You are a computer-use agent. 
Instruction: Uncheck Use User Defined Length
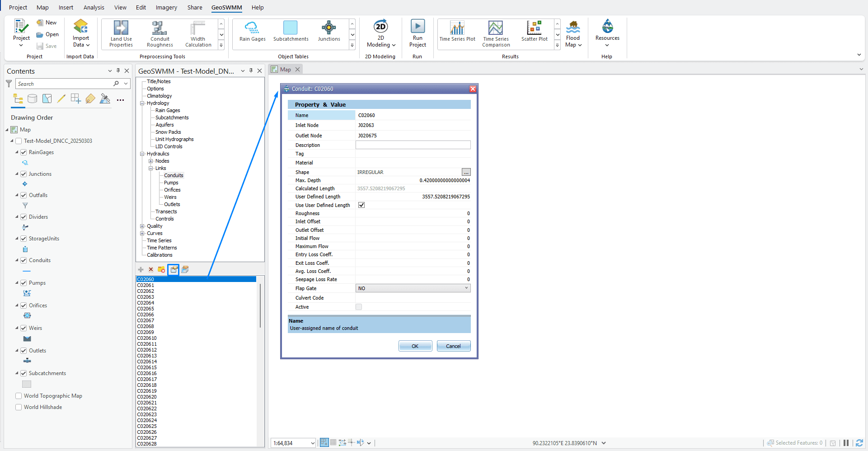pos(361,205)
